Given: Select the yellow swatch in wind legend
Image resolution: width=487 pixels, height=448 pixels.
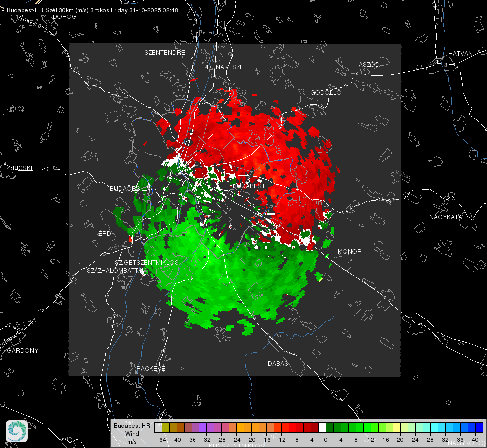Looking at the screenshot, I should click(x=397, y=428).
